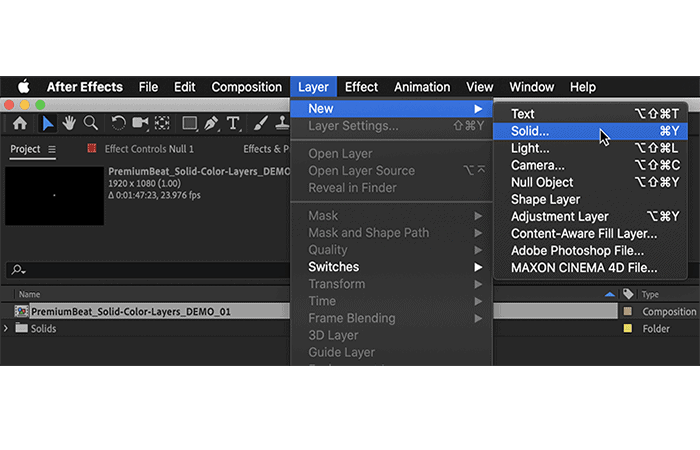Choose Camera... from the New submenu

coord(590,165)
